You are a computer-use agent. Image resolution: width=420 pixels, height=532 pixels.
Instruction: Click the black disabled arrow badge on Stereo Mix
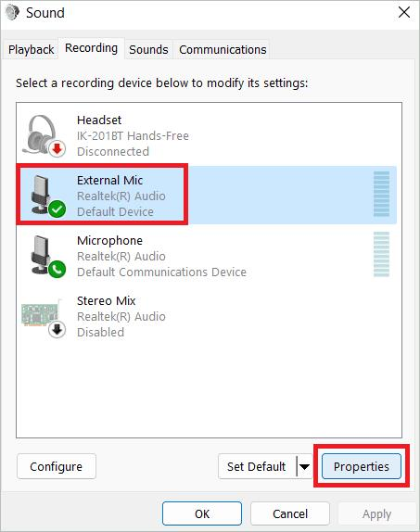[x=57, y=330]
